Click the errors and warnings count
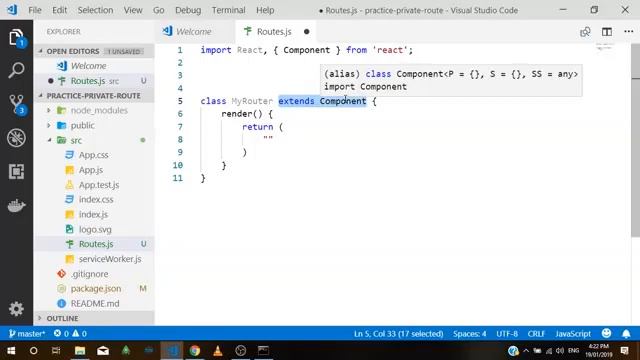Image resolution: width=640 pixels, height=360 pixels. 70,333
